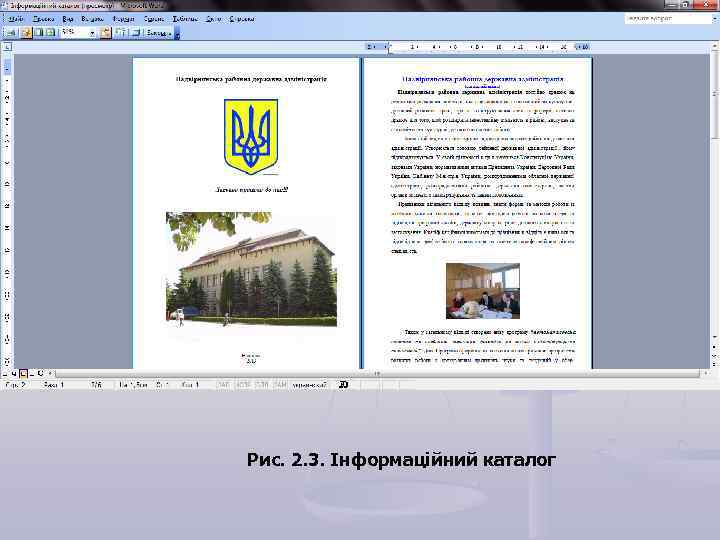Click Select Browse Object button
The height and width of the screenshot is (540, 720).
click(715, 356)
